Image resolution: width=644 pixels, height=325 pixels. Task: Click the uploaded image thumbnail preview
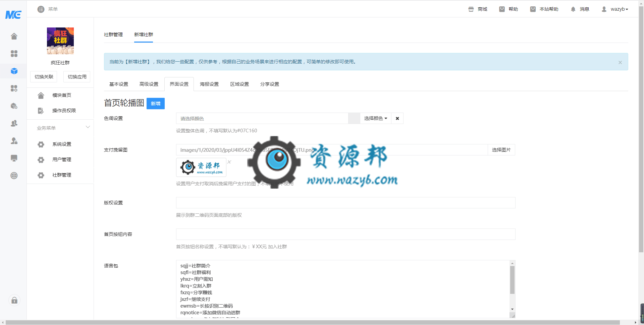(x=201, y=167)
